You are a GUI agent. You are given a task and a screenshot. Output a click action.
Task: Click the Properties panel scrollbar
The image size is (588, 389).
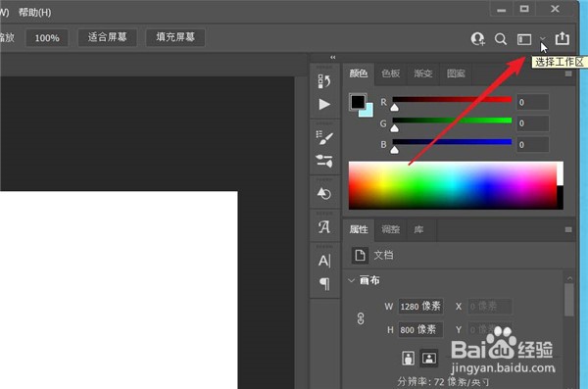[x=569, y=300]
